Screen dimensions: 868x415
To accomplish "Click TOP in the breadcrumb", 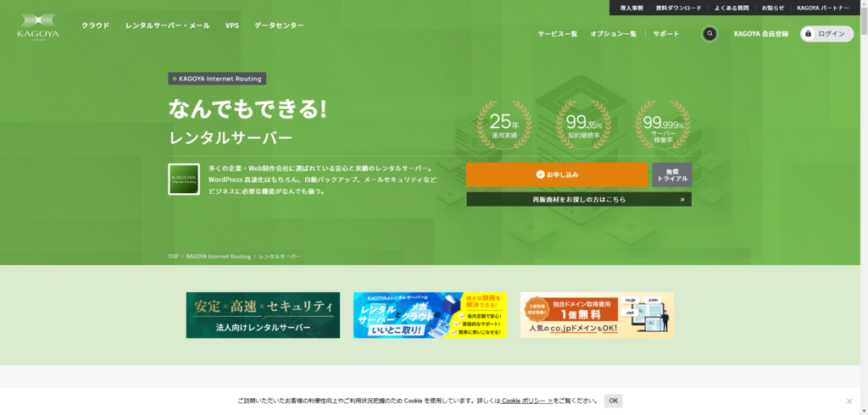I will point(173,257).
